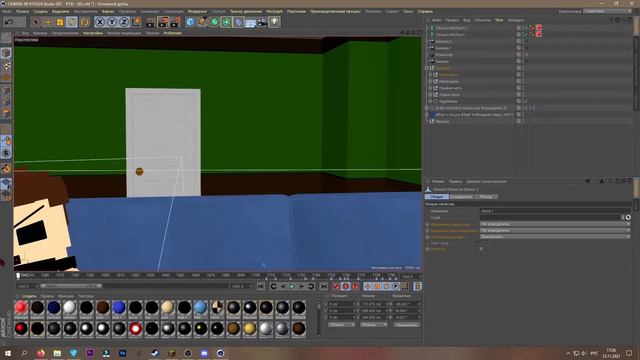Open Создать in the material manager

click(29, 296)
